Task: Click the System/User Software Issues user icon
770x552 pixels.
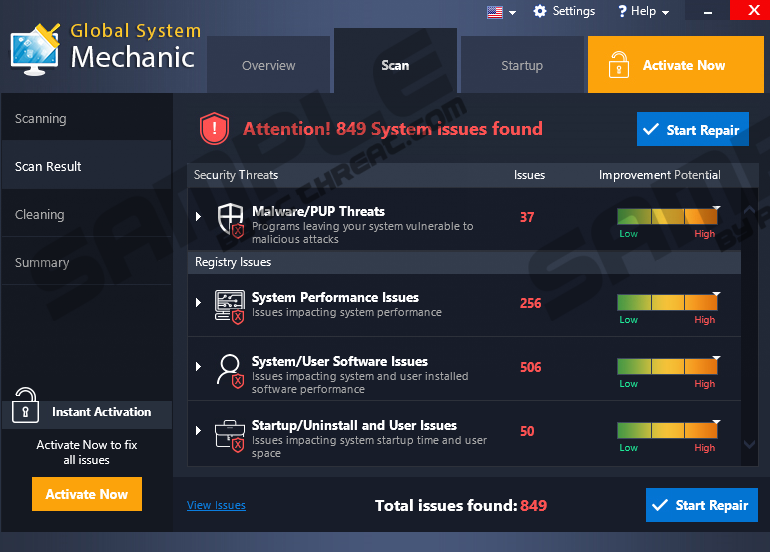Action: tap(230, 371)
